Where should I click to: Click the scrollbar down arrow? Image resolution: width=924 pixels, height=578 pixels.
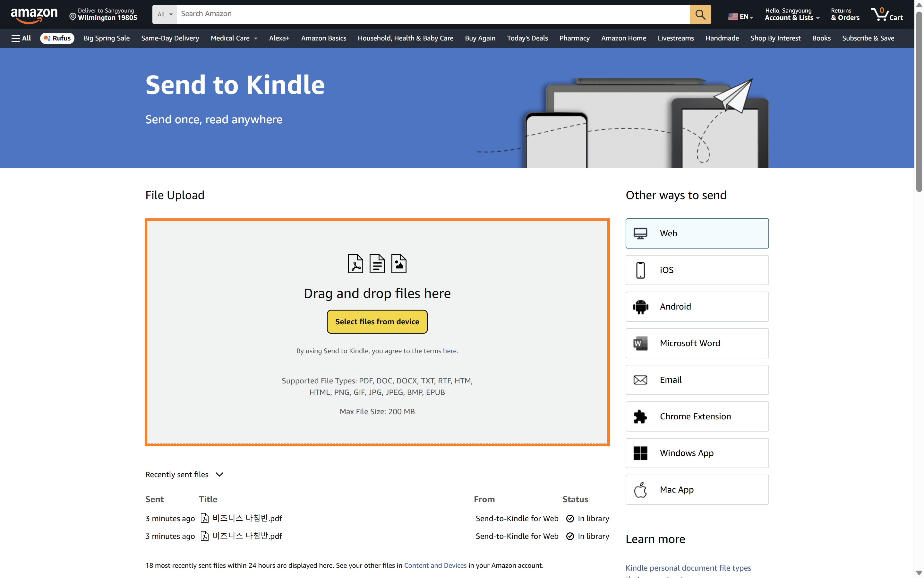click(919, 573)
